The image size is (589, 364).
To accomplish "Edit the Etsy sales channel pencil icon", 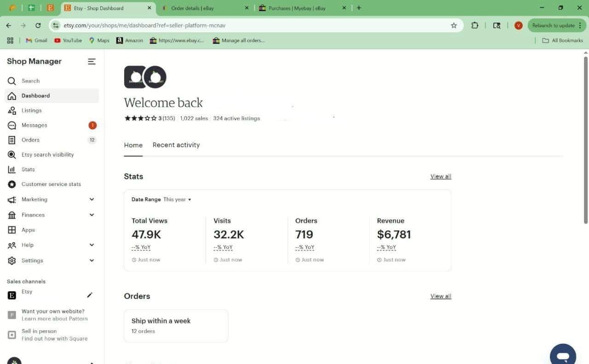I will coord(90,295).
